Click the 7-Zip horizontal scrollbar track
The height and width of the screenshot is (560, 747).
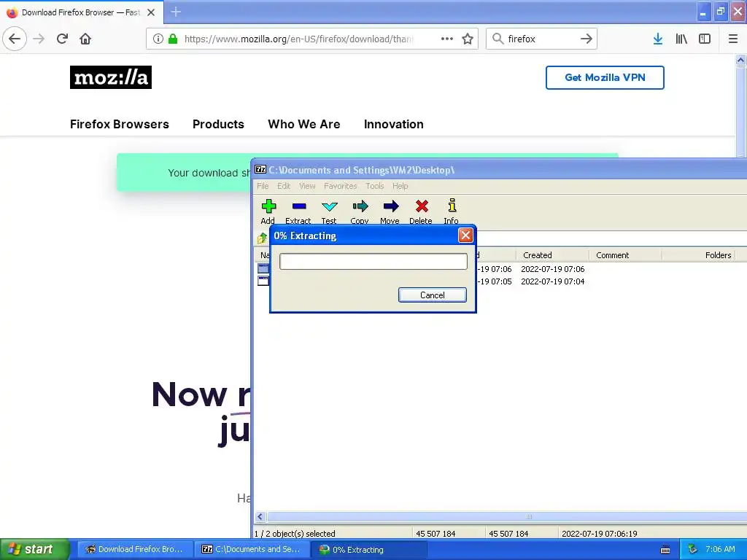pyautogui.click(x=507, y=517)
